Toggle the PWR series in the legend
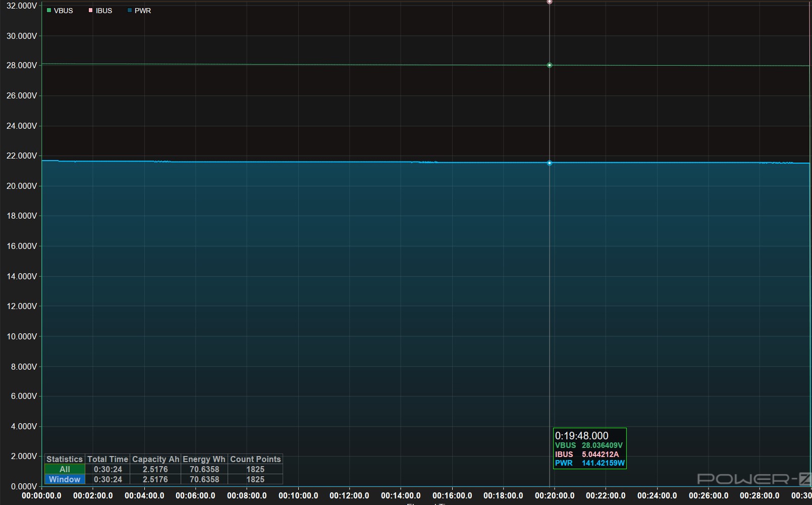The height and width of the screenshot is (505, 812). 139,11
